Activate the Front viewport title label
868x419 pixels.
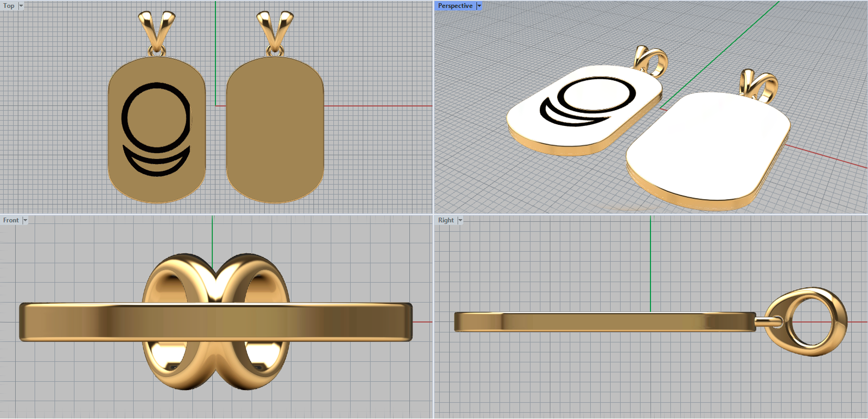[x=11, y=220]
